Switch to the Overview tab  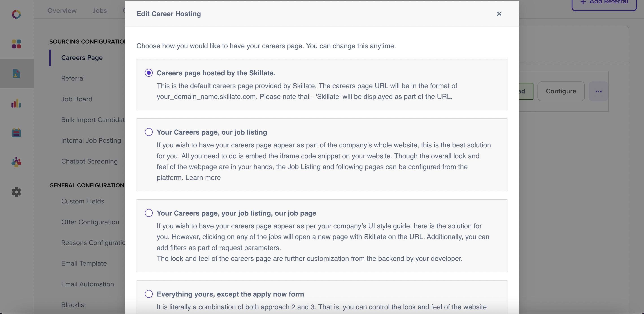point(62,11)
